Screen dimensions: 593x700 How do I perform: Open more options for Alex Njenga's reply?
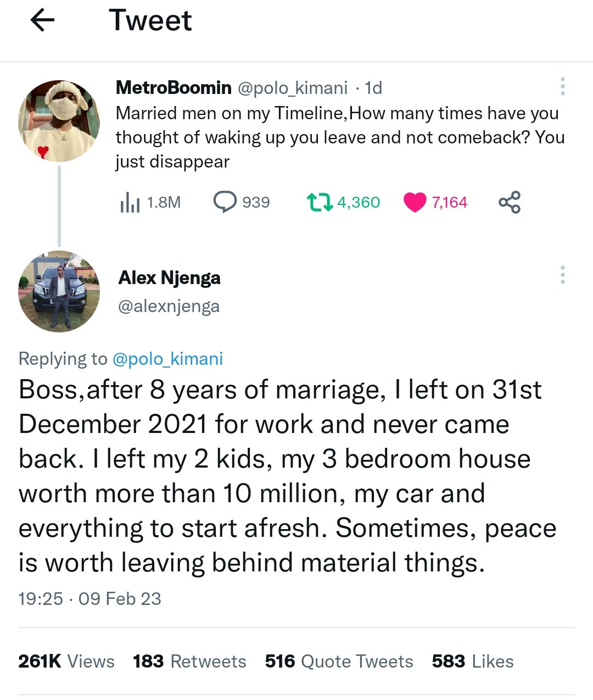562,275
